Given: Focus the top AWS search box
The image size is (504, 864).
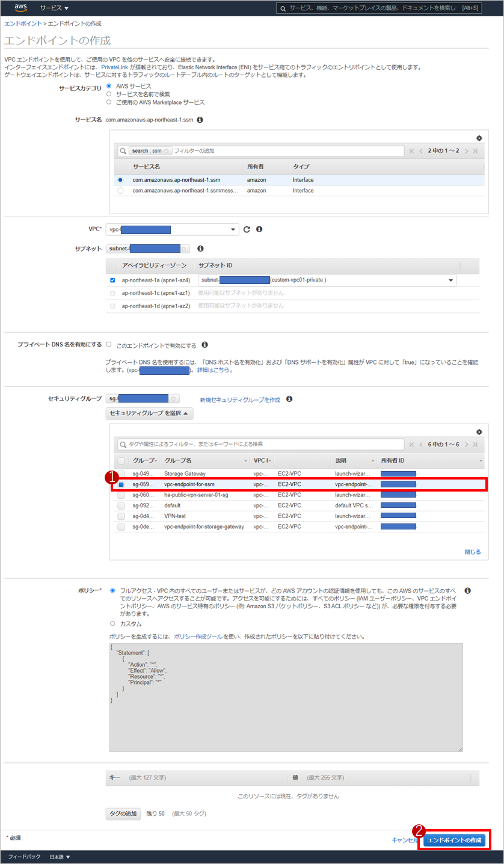Looking at the screenshot, I should (380, 8).
